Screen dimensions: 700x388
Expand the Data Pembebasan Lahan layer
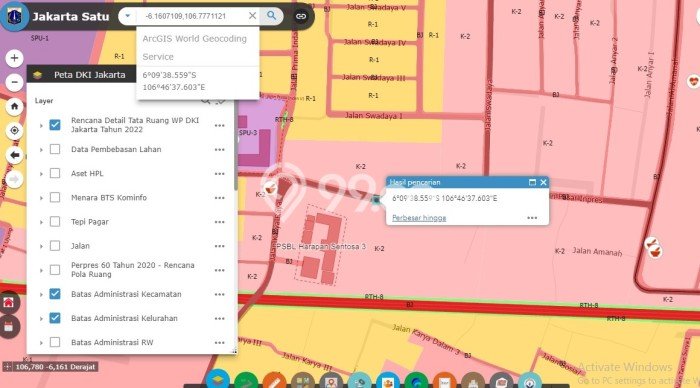[41, 150]
